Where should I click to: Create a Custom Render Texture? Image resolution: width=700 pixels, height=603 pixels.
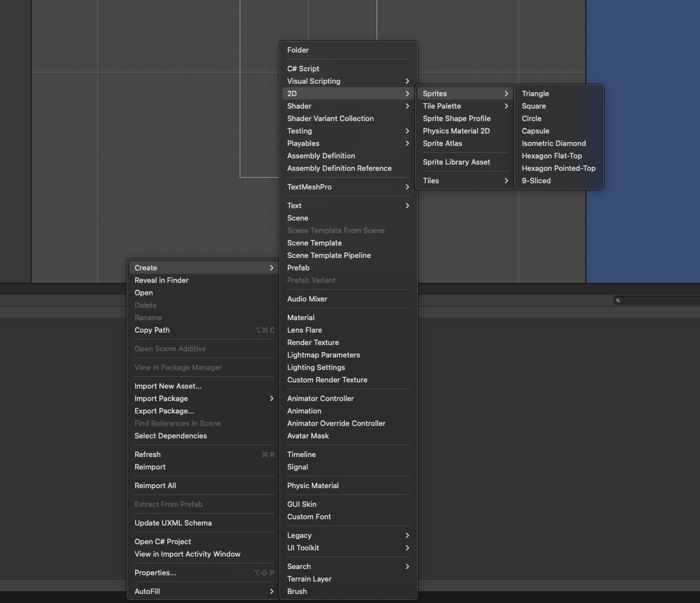point(348,380)
